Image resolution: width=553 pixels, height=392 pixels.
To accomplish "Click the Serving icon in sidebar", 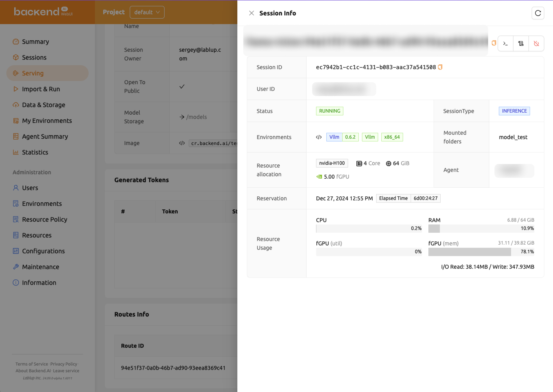I will click(16, 73).
